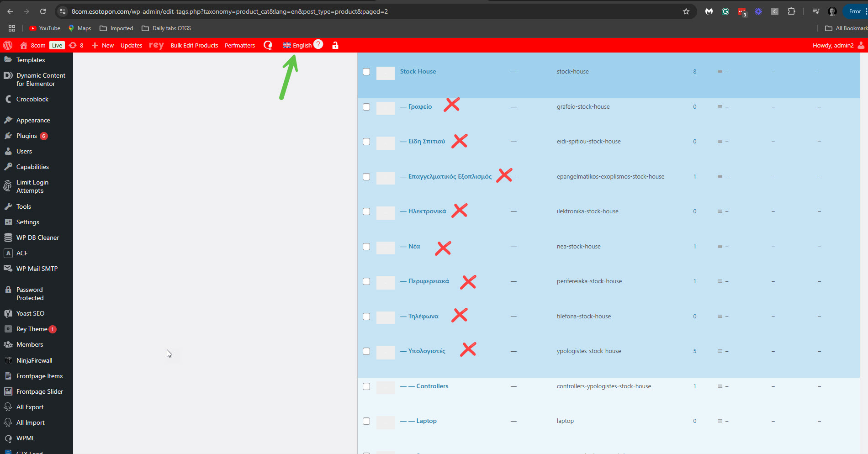
Task: Click the Appearance paintbrush icon
Action: [8, 120]
